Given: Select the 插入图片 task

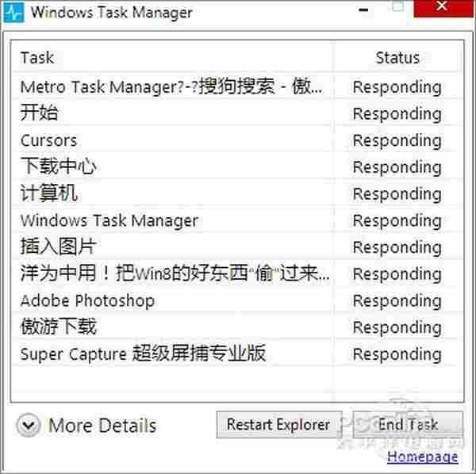Looking at the screenshot, I should pos(59,247).
